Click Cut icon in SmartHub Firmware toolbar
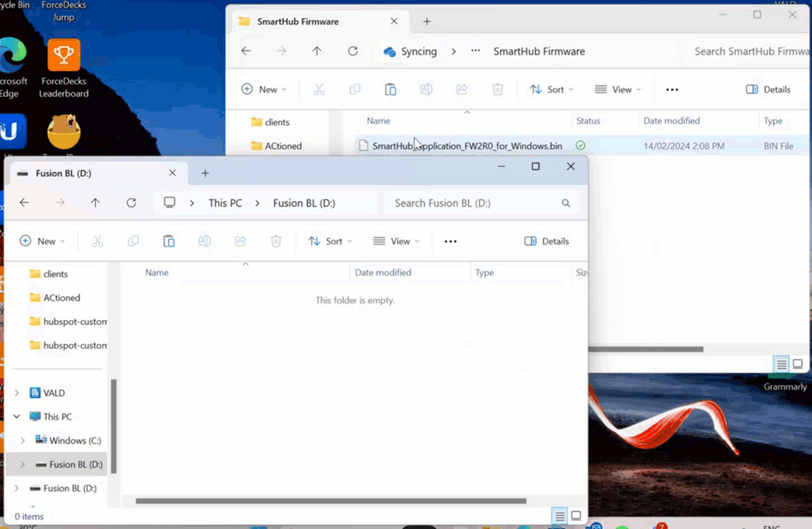 319,89
